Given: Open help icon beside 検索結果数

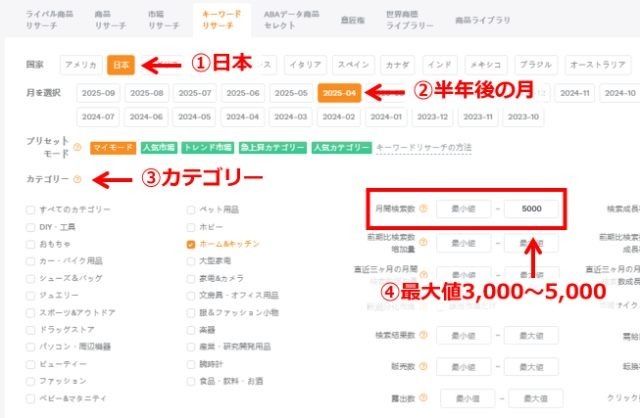Looking at the screenshot, I should coord(423,335).
